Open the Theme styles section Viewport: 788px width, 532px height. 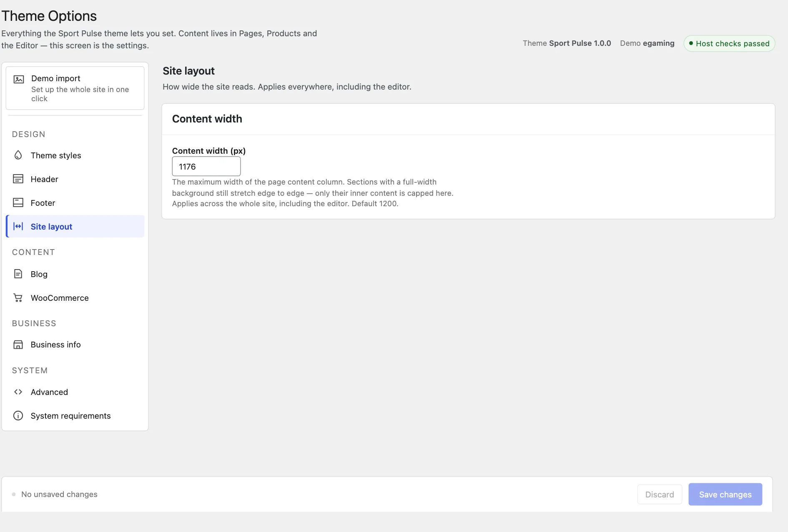pyautogui.click(x=75, y=155)
